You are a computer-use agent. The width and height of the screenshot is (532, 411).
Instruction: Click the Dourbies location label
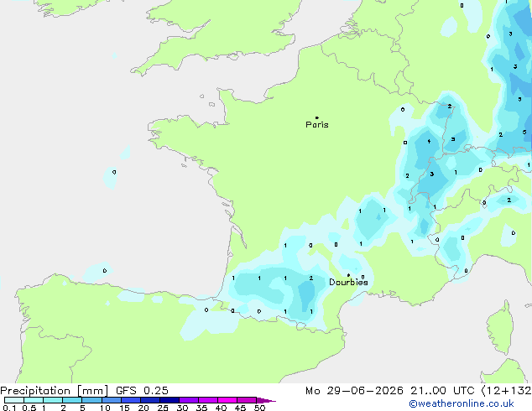[348, 282]
